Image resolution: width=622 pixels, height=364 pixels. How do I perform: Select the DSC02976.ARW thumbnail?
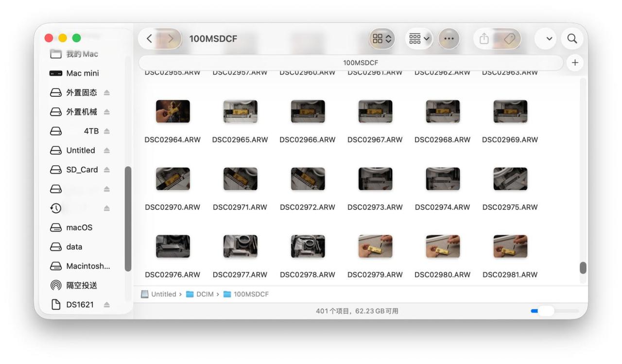point(173,246)
